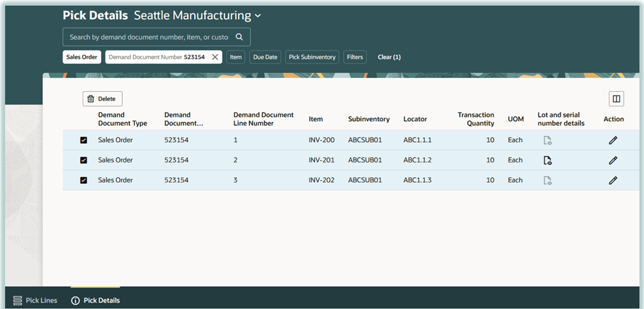The width and height of the screenshot is (644, 309).
Task: Uncheck the row for item INV-201
Action: coord(83,161)
